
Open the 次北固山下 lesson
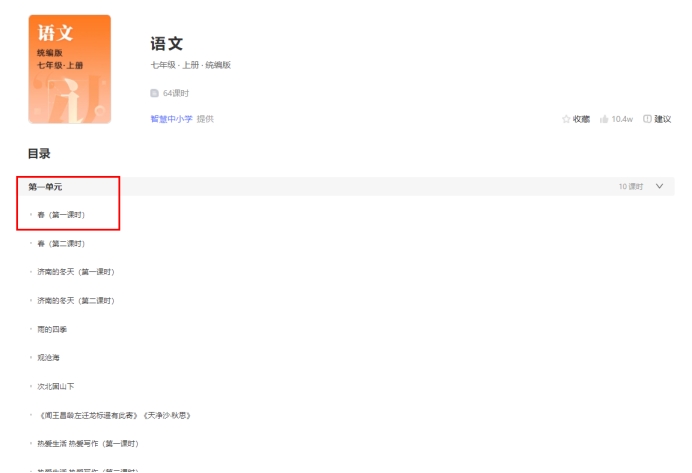tap(56, 386)
